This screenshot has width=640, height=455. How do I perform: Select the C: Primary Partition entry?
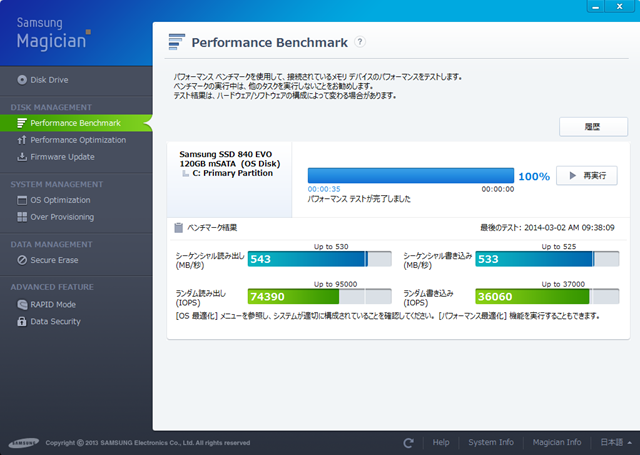(x=233, y=173)
